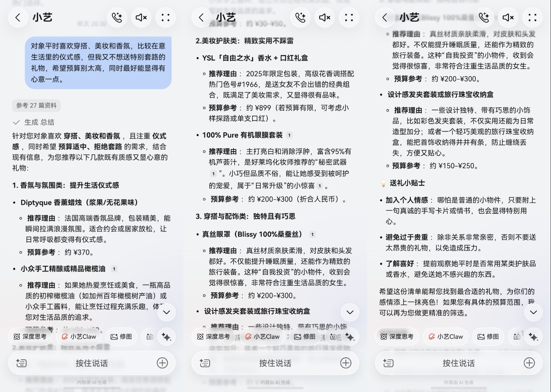Jump to bottom with the chevron on the blue message screen
Image resolution: width=551 pixels, height=392 pixels.
pyautogui.click(x=166, y=312)
